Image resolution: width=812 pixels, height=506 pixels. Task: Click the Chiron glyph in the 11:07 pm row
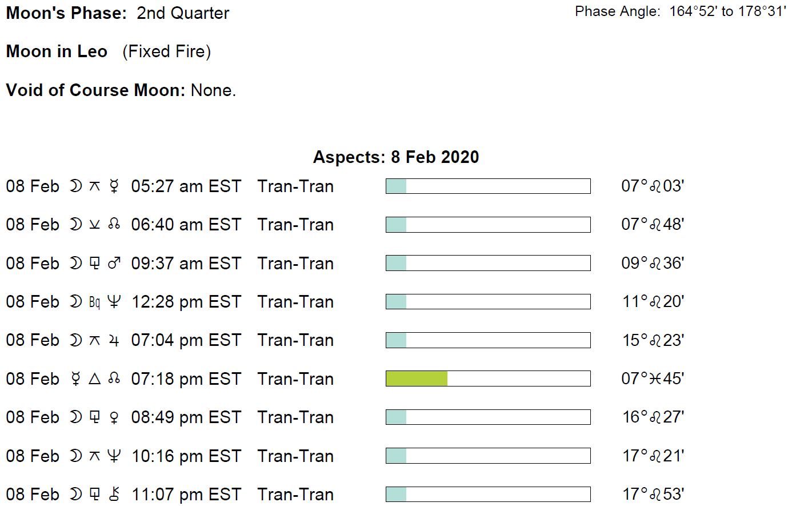(114, 494)
